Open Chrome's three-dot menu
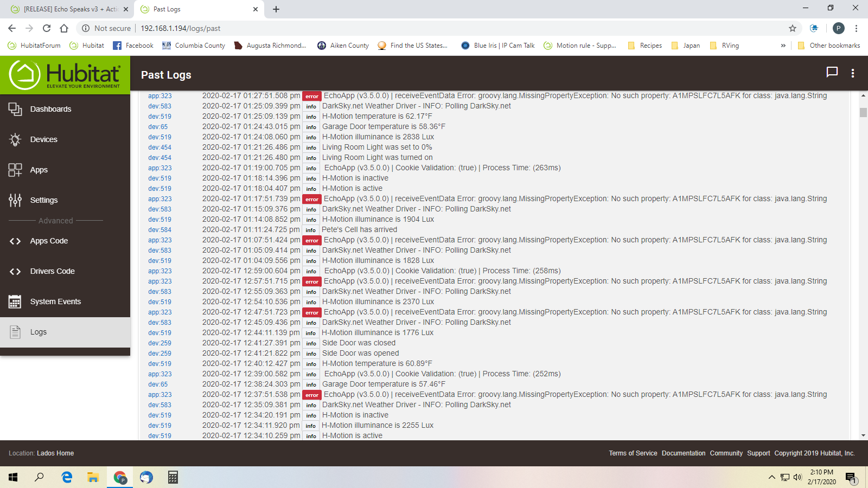 coord(856,28)
